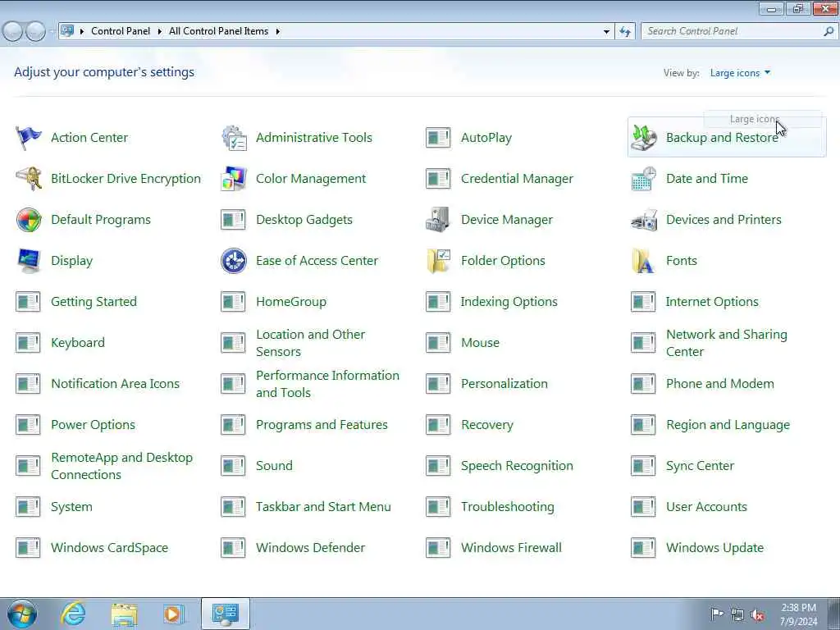Open Performance Information and Tools link
Screen dimensions: 840x630
[x=327, y=384]
